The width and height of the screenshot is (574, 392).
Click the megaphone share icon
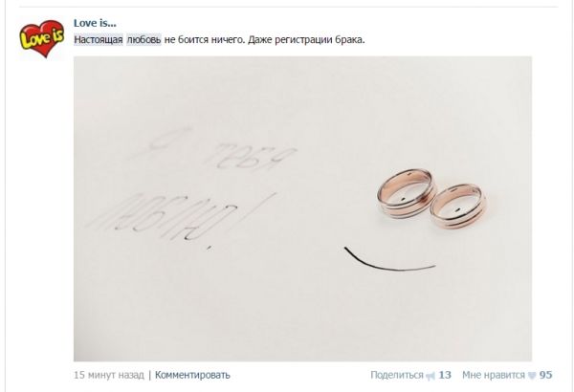(x=430, y=376)
